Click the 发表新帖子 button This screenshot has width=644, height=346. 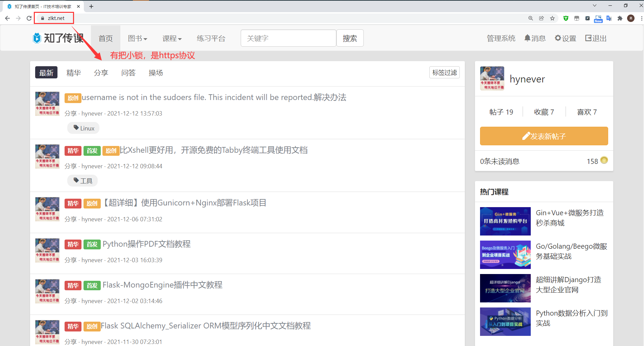coord(544,136)
